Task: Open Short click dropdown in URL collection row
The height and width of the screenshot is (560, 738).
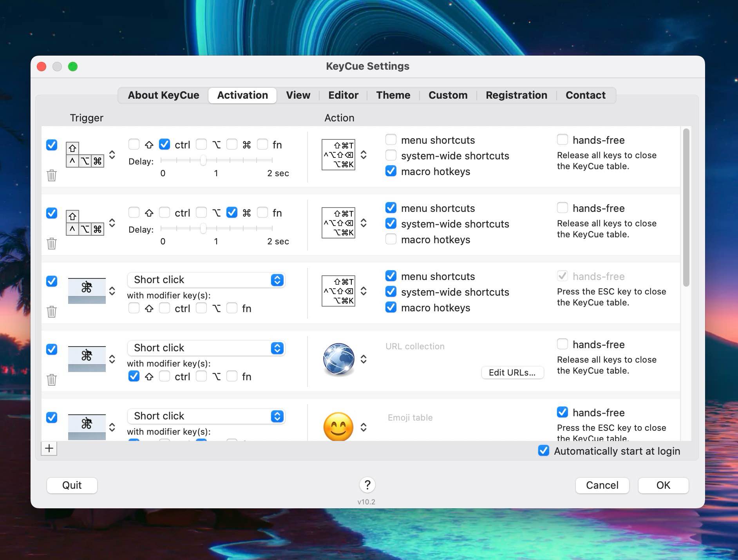Action: pyautogui.click(x=206, y=348)
